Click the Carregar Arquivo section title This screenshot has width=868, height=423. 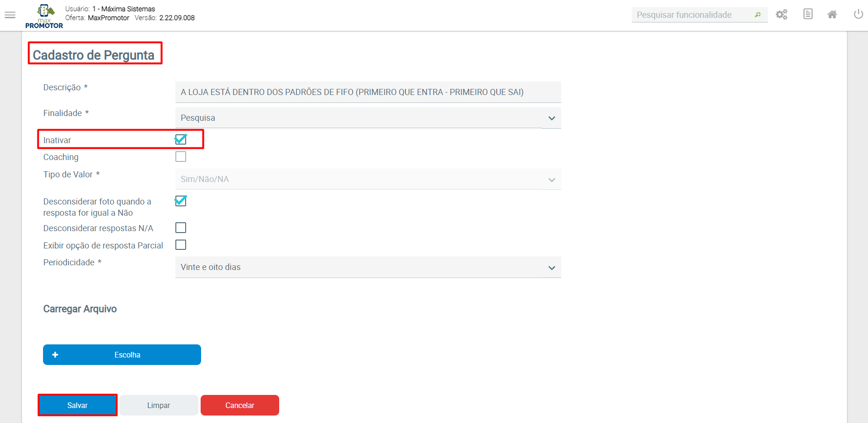[80, 309]
